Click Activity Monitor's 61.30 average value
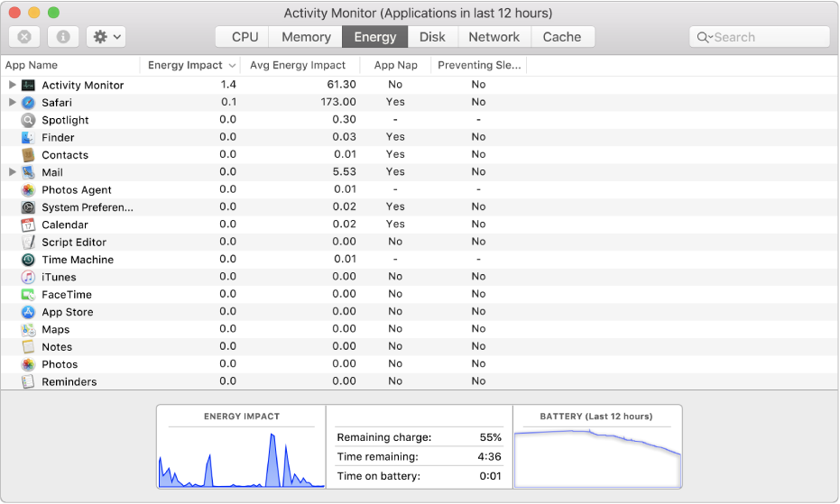840x504 pixels. point(341,85)
